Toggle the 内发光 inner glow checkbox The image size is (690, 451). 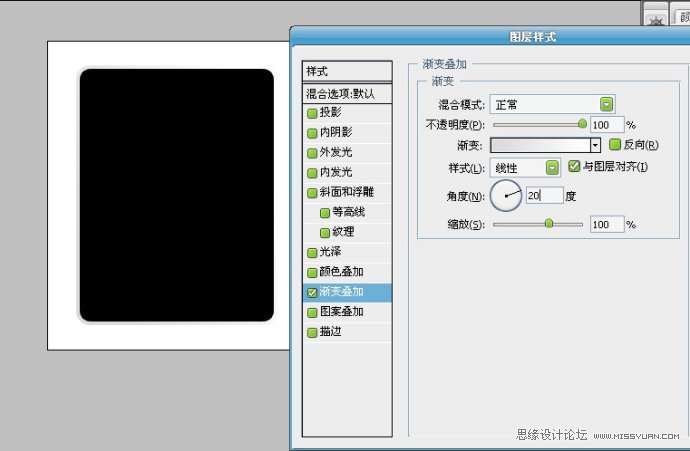pyautogui.click(x=312, y=173)
